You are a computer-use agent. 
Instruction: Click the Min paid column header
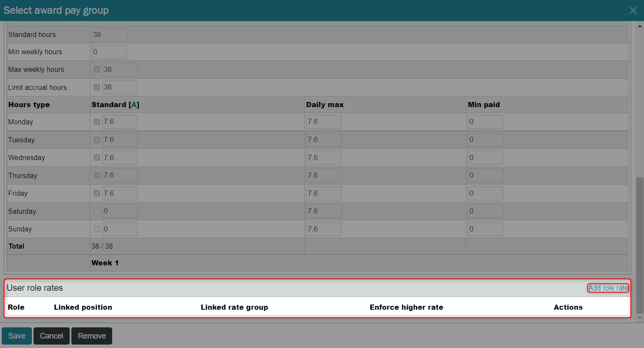(x=484, y=105)
